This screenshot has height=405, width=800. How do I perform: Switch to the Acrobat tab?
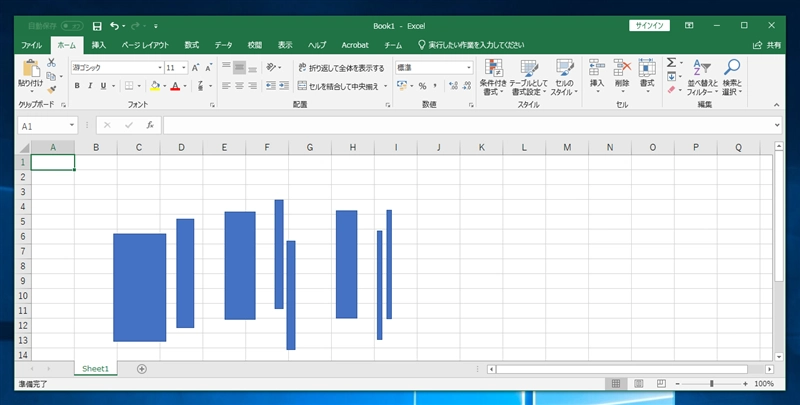pos(355,45)
